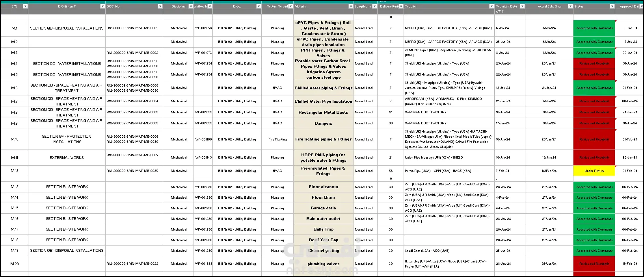
Task: Open the Actual Sub. Date filter dropdown
Action: [x=570, y=6]
